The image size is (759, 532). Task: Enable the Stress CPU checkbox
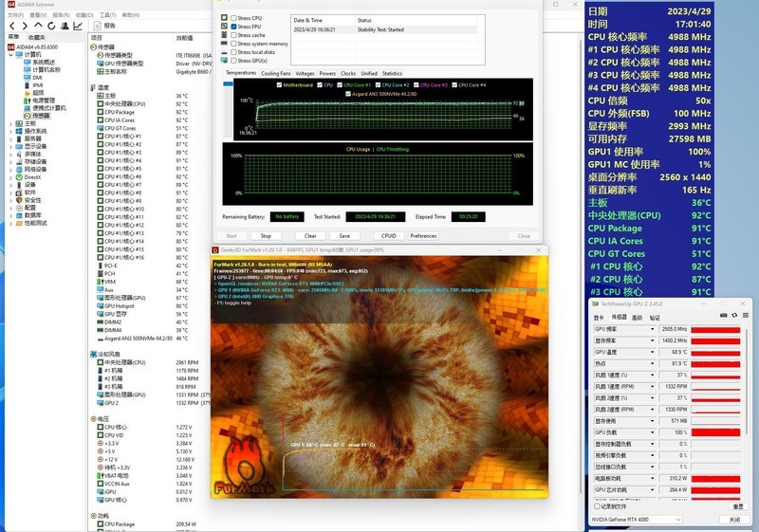pyautogui.click(x=235, y=18)
